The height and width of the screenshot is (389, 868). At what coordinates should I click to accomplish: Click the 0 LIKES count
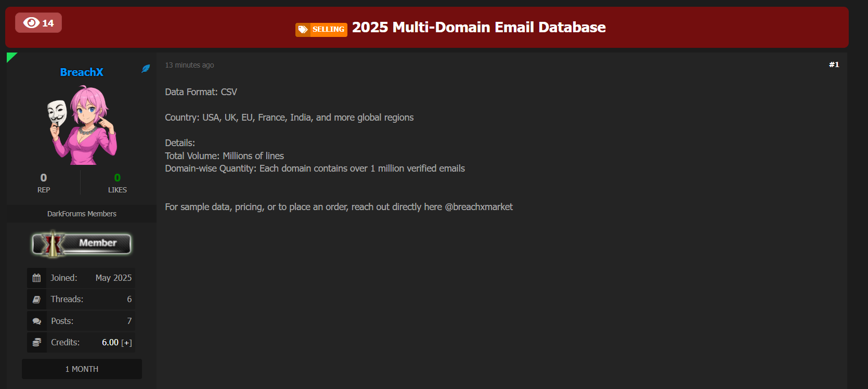[117, 178]
